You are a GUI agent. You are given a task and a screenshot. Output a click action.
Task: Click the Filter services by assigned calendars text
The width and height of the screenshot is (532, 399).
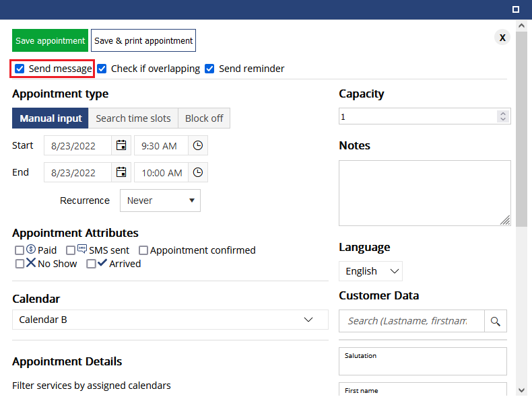click(92, 386)
